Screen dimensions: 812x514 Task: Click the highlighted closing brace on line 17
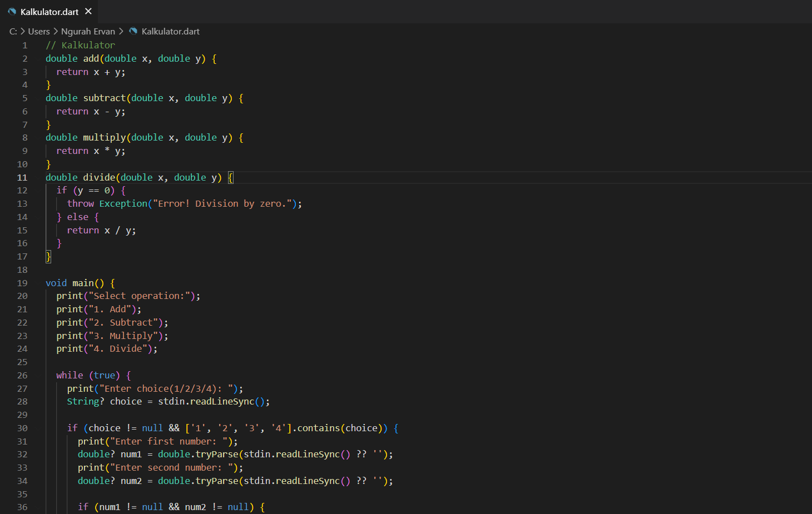(x=48, y=256)
